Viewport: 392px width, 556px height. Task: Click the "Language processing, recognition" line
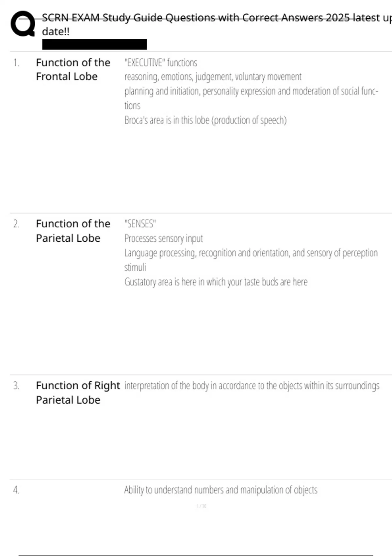251,253
